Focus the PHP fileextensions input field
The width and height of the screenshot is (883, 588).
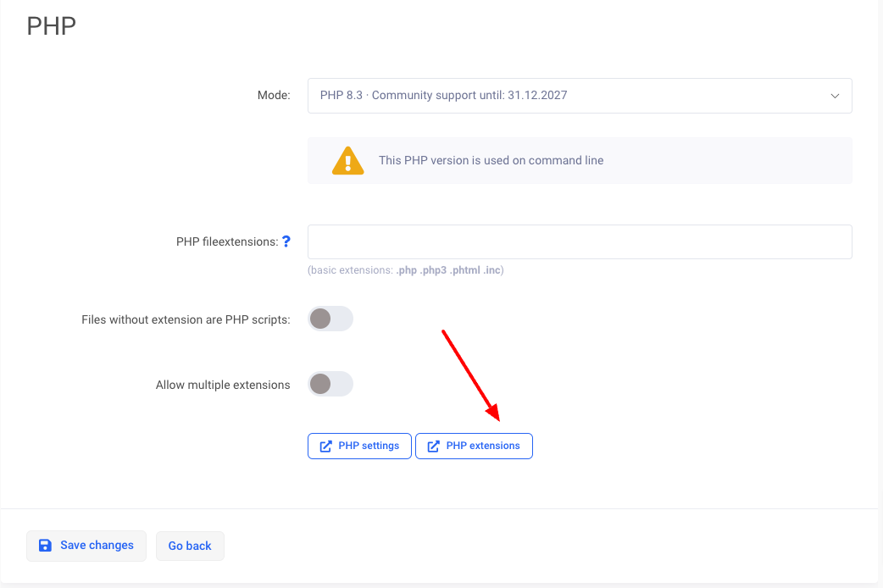580,242
